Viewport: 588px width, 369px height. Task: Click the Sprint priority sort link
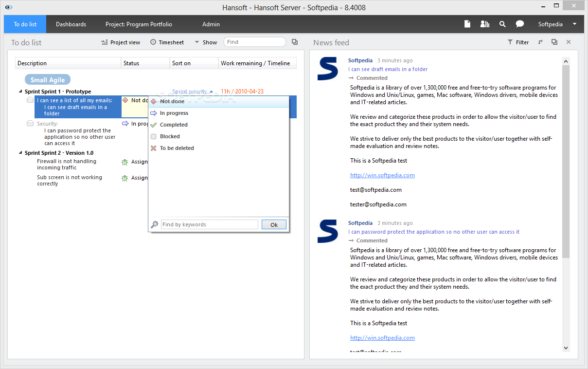coord(190,92)
